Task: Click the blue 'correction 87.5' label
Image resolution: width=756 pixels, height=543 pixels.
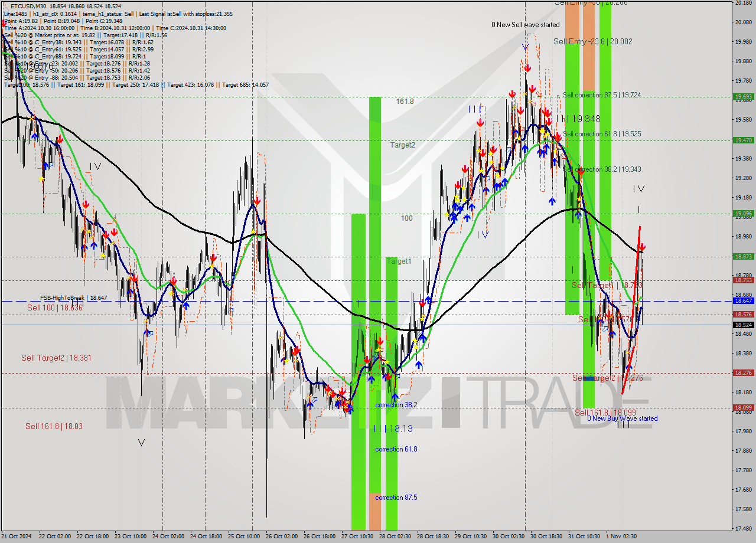Action: (x=396, y=498)
